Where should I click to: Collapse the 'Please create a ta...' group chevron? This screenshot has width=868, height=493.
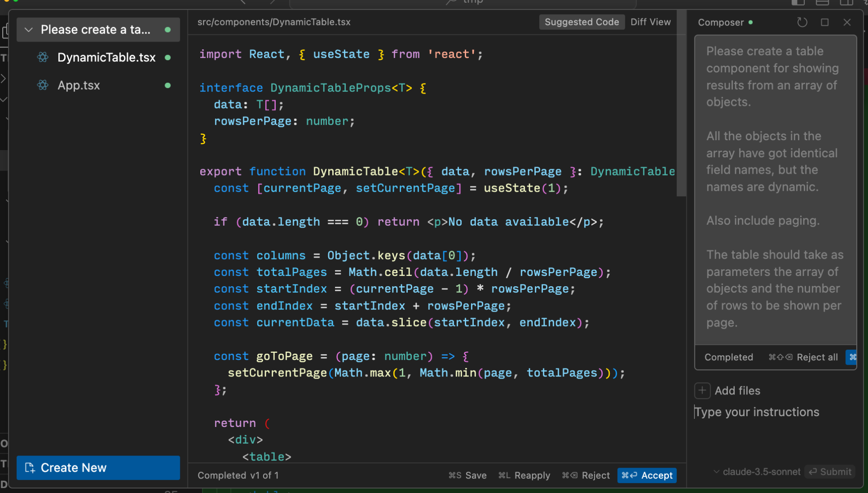point(28,30)
